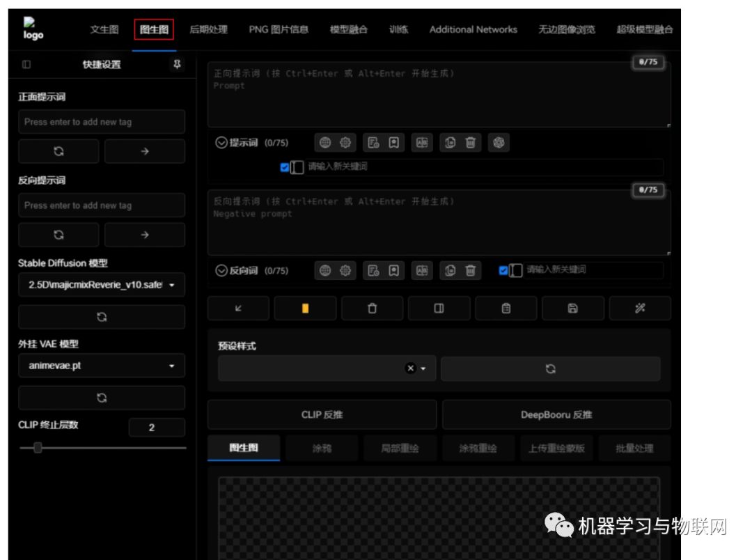752x560 pixels.
Task: Open the Additional Networks tab
Action: [x=473, y=30]
